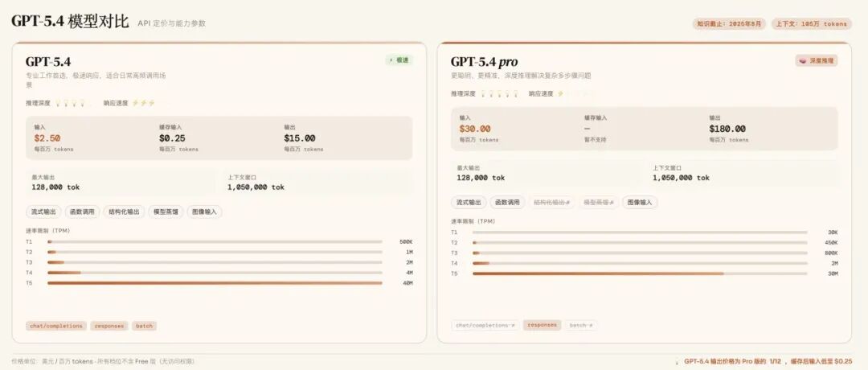Image resolution: width=868 pixels, height=370 pixels.
Task: Click the GPT-5.4 pro card heading
Action: click(485, 61)
